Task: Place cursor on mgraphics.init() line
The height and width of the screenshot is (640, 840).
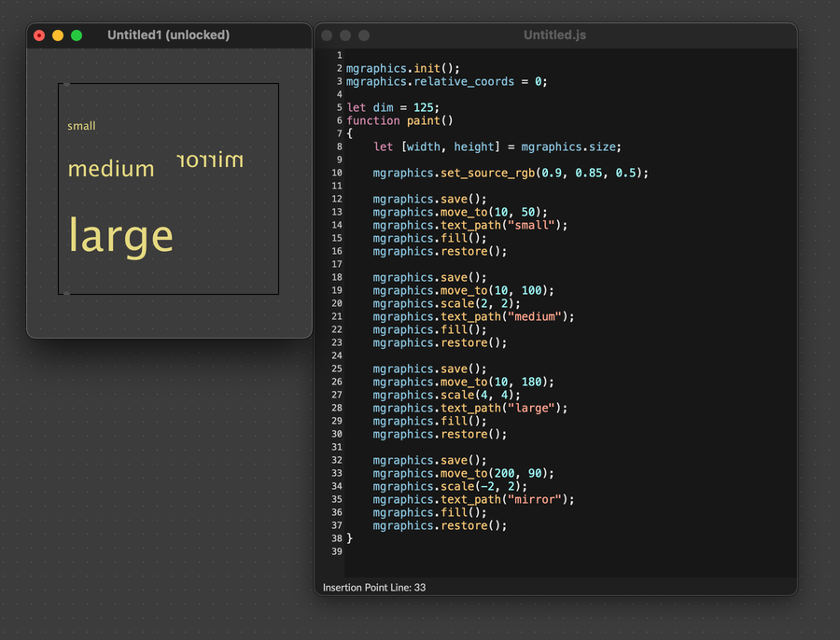Action: click(403, 68)
